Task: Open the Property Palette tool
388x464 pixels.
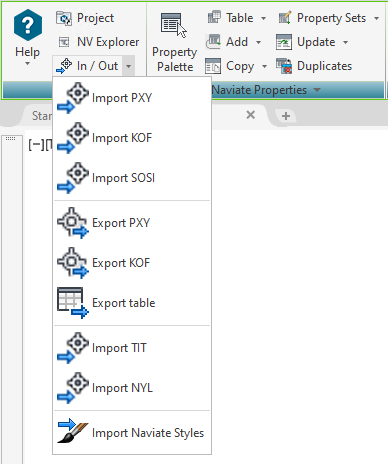Action: pos(174,42)
